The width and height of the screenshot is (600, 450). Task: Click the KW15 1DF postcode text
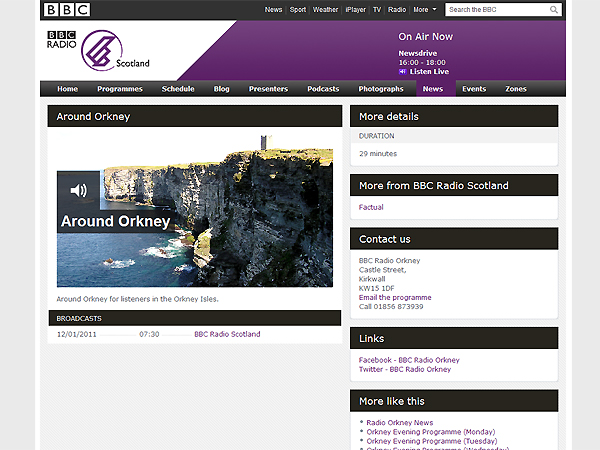377,288
